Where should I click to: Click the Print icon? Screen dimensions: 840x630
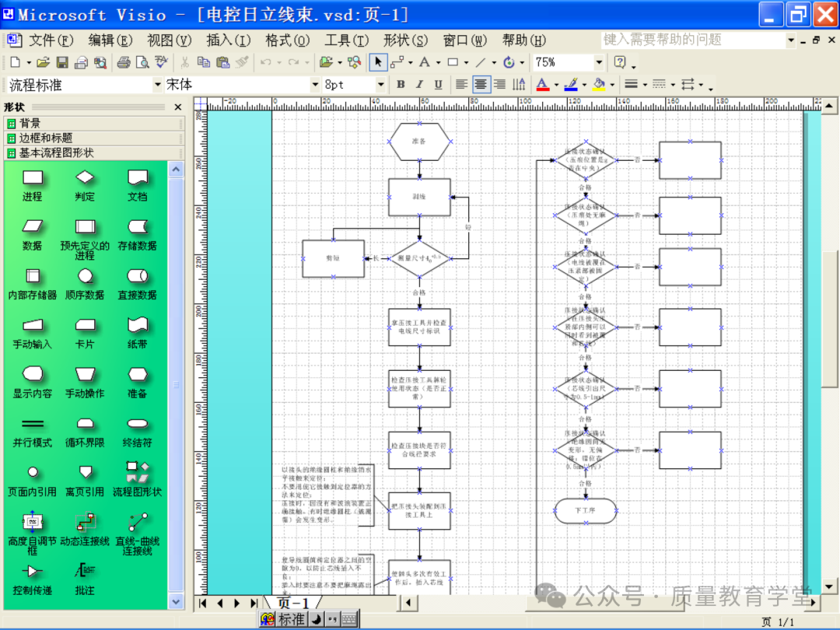(124, 62)
